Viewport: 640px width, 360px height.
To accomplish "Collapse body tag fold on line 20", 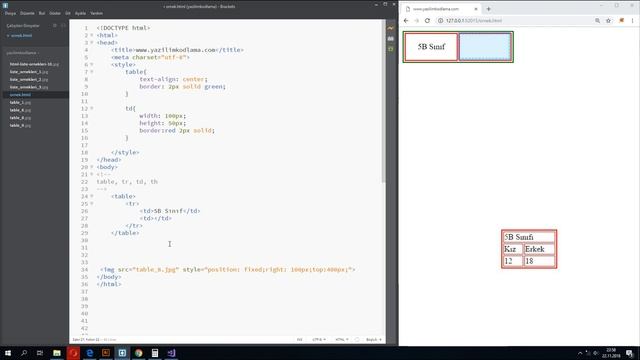I will 92,167.
